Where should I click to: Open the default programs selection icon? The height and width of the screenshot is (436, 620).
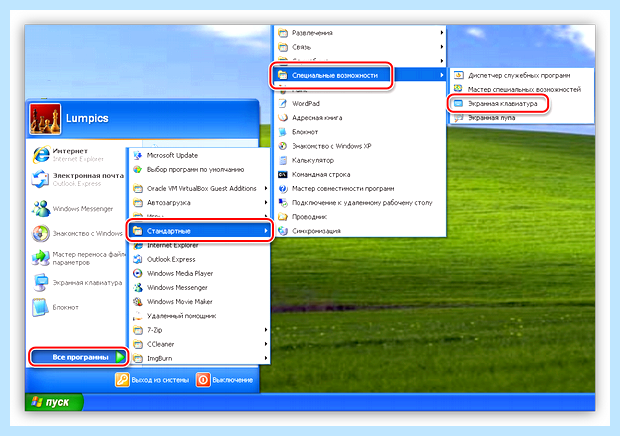138,170
